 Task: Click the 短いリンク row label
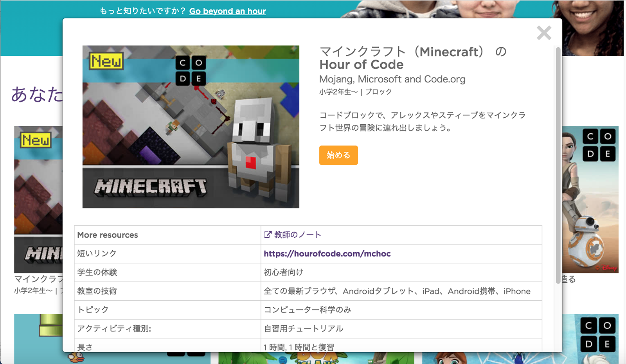[97, 253]
